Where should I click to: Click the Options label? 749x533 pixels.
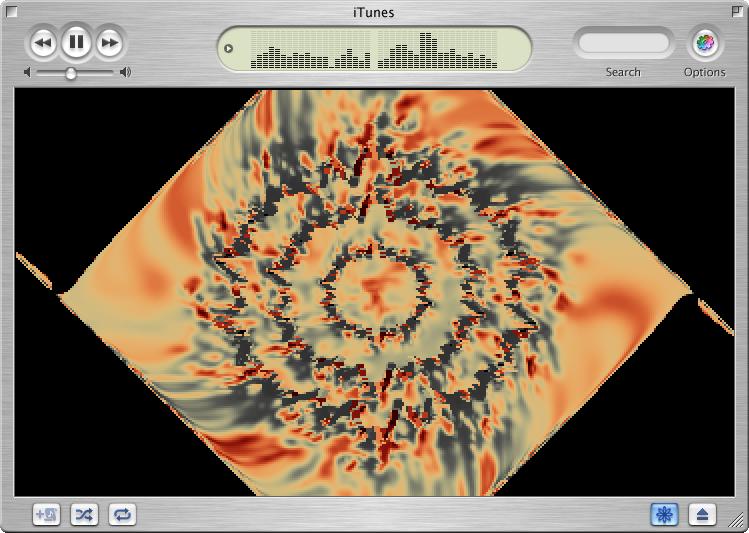click(x=705, y=72)
